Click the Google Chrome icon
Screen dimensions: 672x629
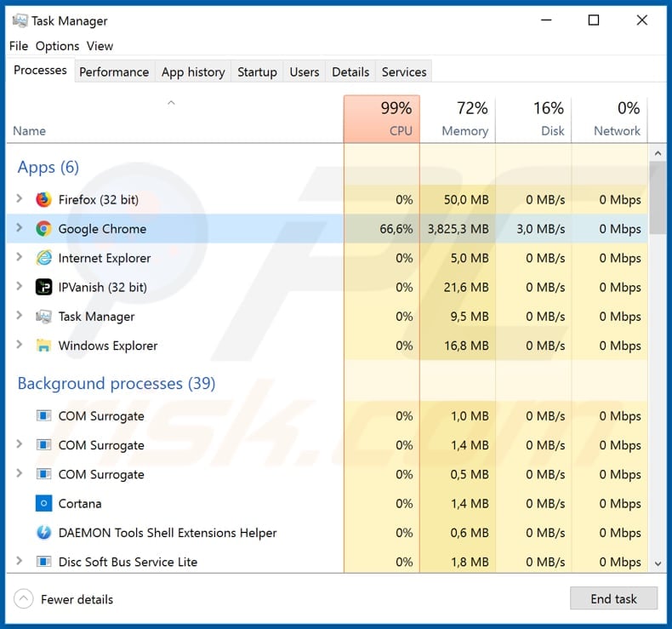click(43, 229)
